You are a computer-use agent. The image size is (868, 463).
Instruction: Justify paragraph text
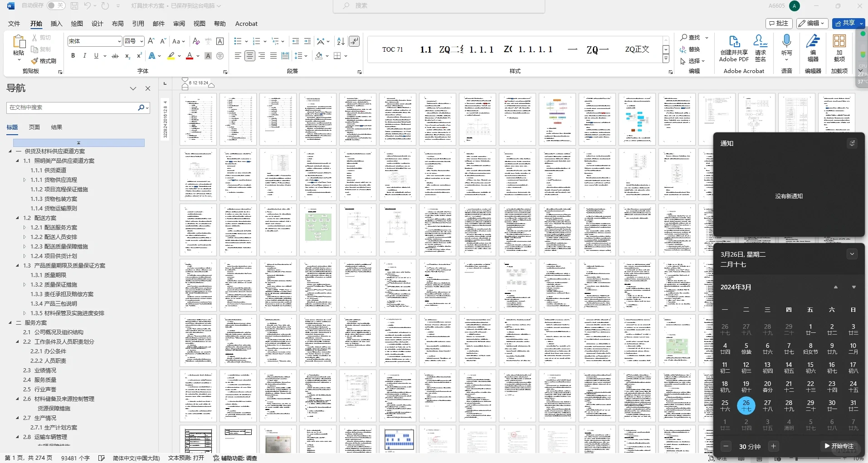click(x=273, y=56)
